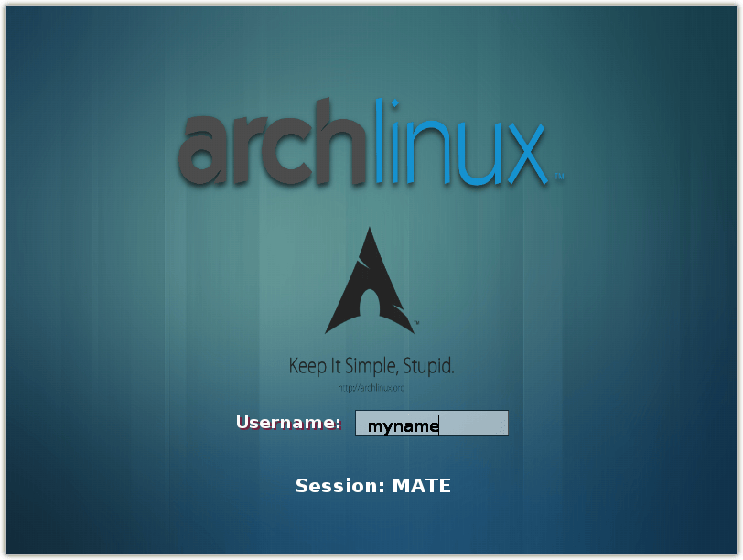Click the gray "arch" wordmark text
743x560 pixels.
click(x=275, y=151)
